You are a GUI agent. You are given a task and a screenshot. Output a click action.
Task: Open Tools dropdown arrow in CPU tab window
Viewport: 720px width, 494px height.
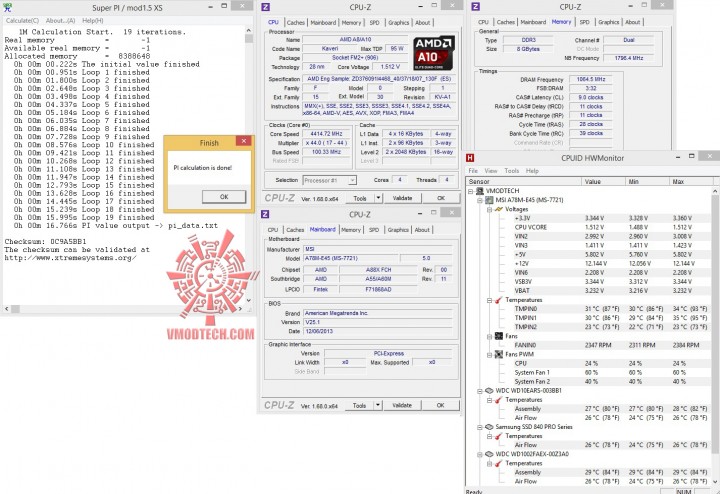(x=378, y=198)
